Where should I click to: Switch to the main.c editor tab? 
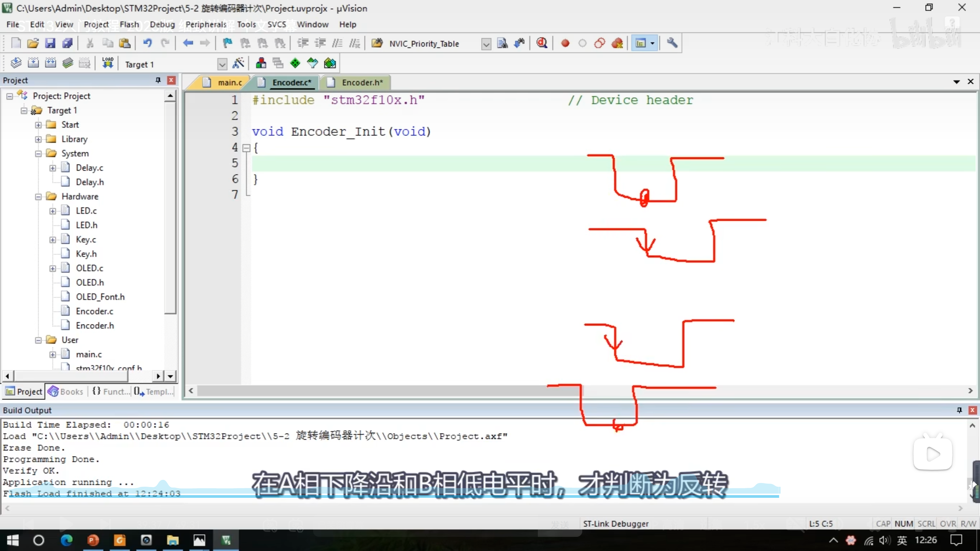pos(229,83)
